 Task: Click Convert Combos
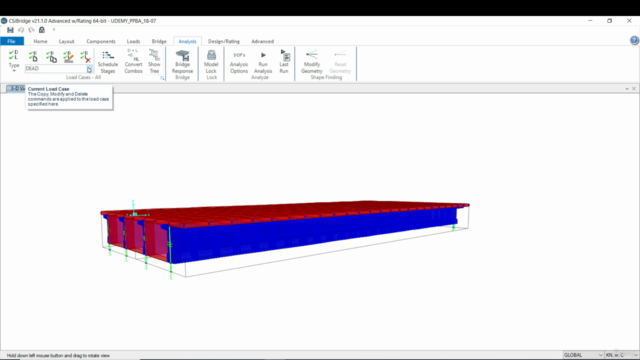click(133, 62)
